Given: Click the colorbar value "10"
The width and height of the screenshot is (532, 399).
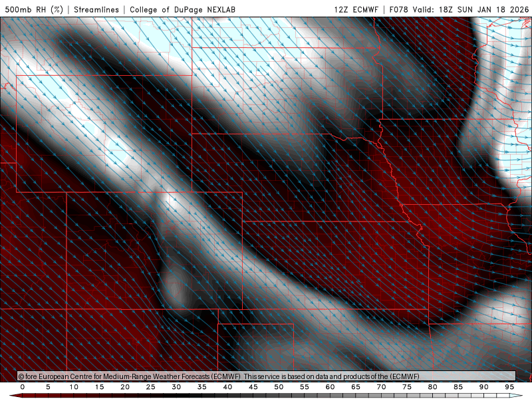Looking at the screenshot, I should (74, 387).
